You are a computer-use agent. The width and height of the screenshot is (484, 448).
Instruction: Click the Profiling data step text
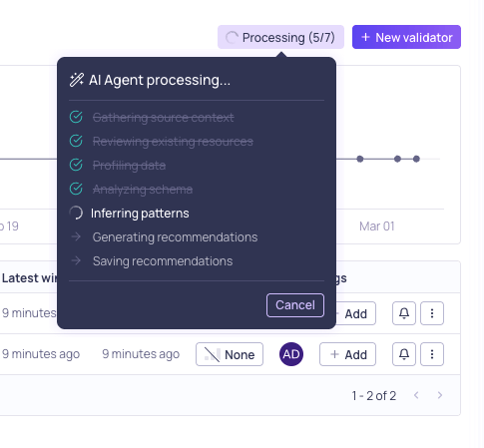129,166
